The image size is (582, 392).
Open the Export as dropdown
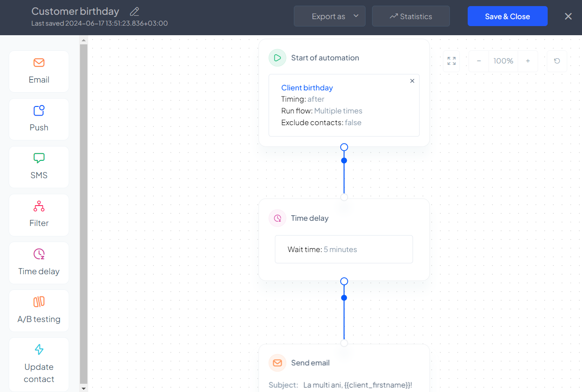329,17
